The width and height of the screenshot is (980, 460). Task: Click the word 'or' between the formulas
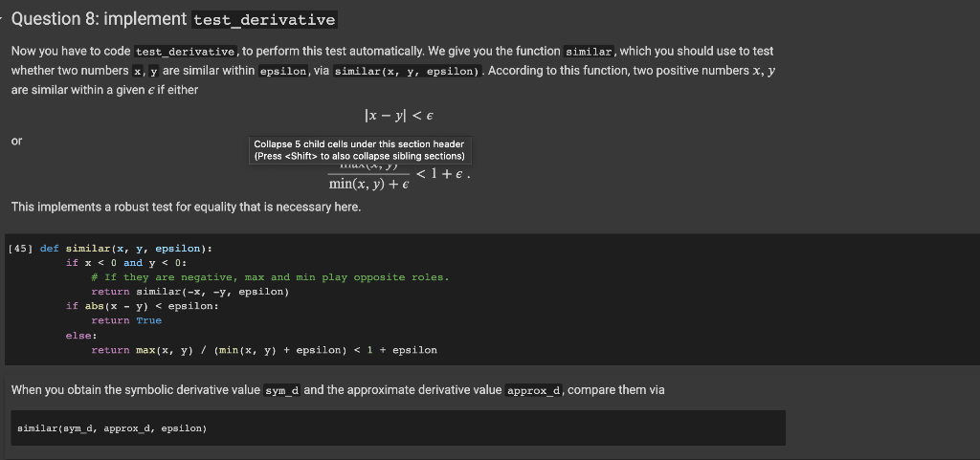(x=17, y=142)
